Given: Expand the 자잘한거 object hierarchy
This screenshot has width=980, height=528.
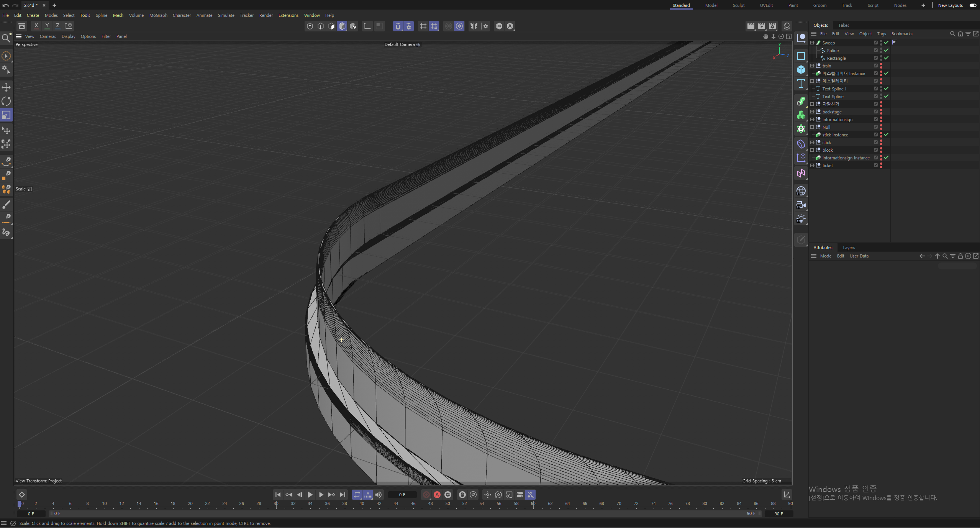Looking at the screenshot, I should tap(812, 104).
